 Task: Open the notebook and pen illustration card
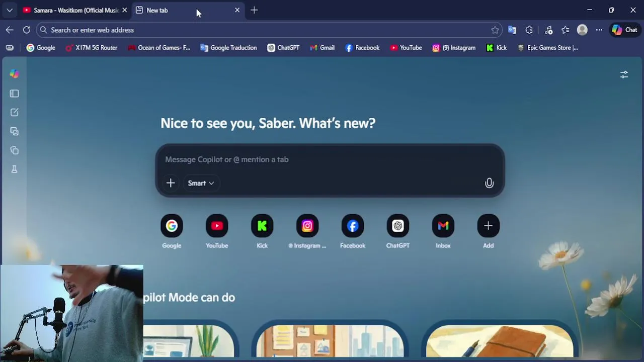click(500, 340)
